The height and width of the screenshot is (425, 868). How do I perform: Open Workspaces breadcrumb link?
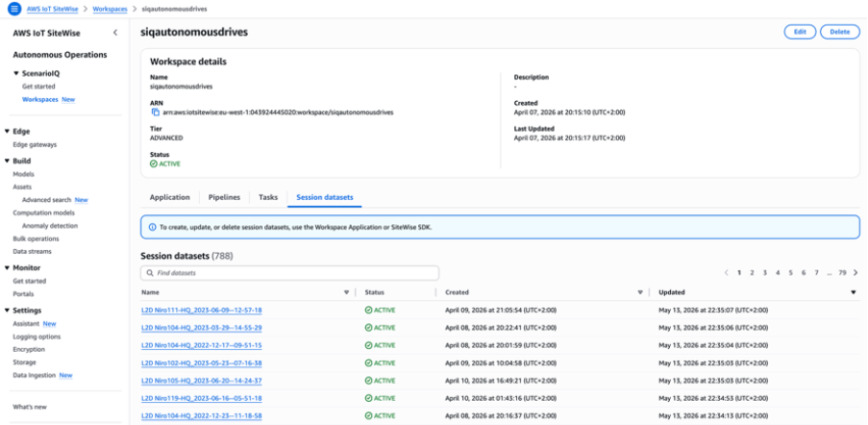tap(110, 10)
